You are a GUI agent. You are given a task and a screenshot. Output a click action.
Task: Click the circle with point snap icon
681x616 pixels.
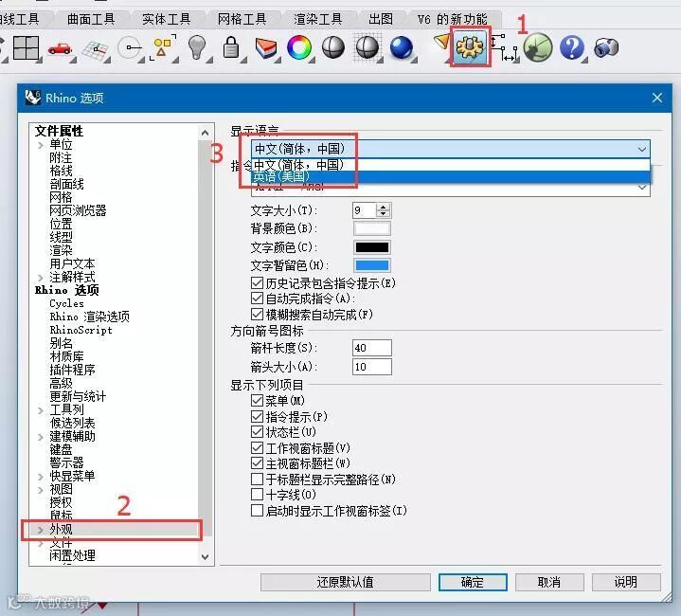(130, 47)
